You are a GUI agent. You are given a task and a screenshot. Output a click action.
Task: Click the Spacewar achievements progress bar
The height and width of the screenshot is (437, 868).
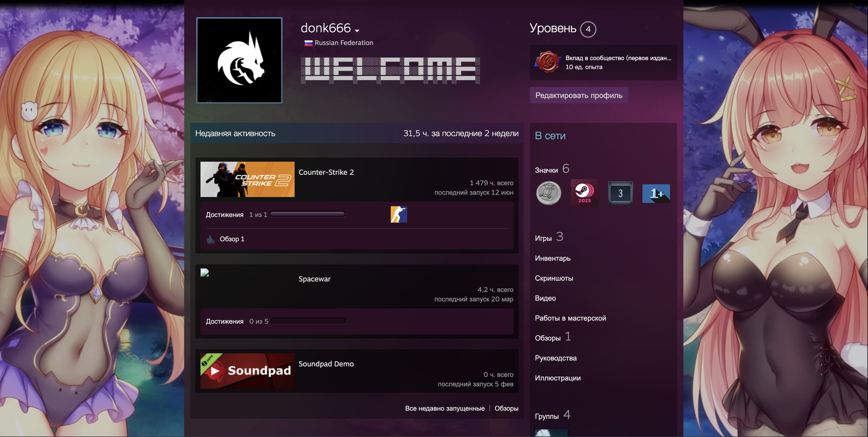(309, 321)
